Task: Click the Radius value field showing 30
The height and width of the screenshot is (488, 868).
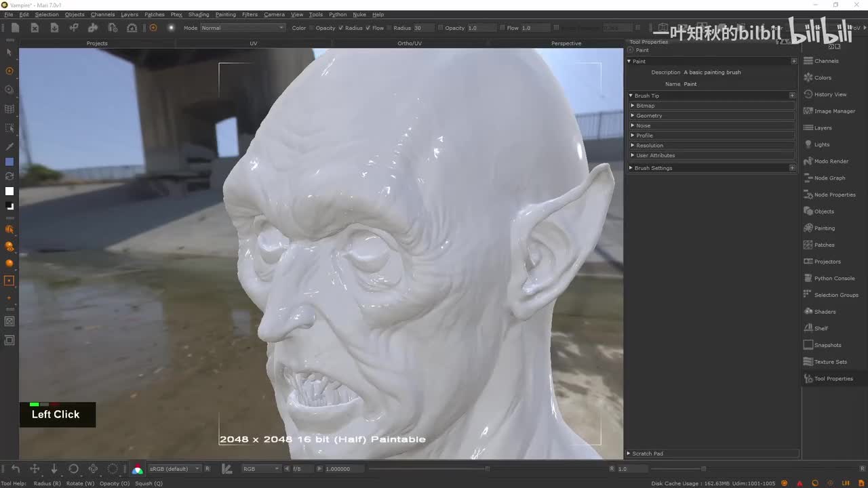Action: coord(424,28)
